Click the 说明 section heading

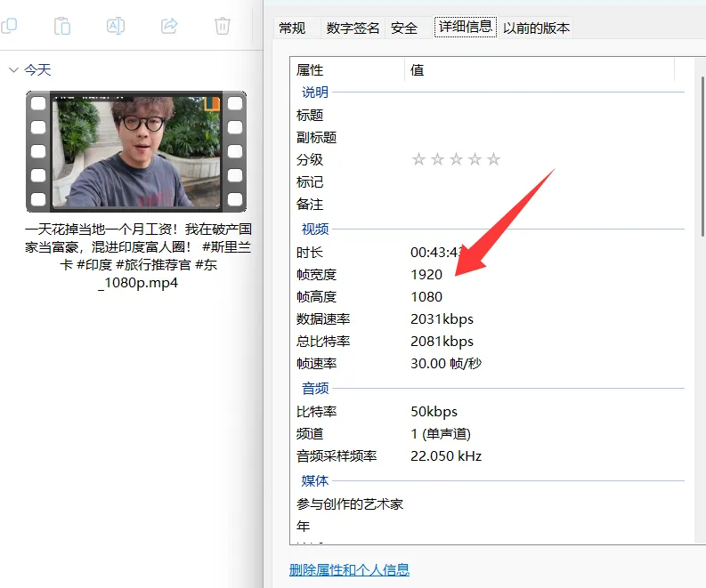pyautogui.click(x=315, y=93)
